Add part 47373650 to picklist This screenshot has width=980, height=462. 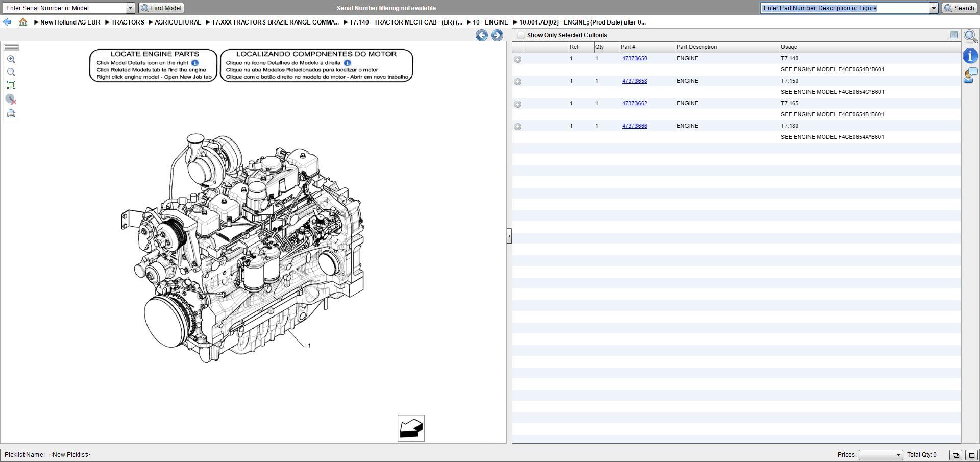(518, 59)
